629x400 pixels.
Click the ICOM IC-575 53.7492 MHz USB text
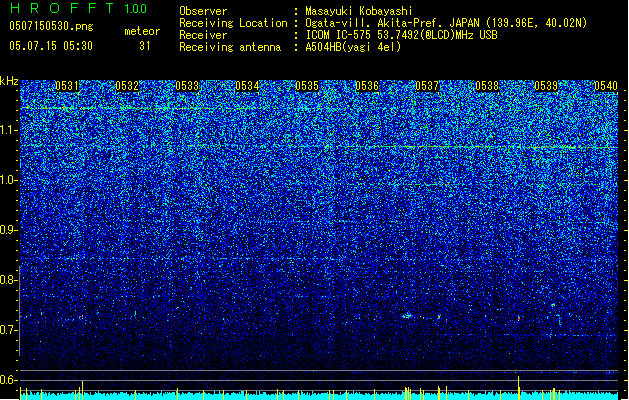[x=402, y=35]
